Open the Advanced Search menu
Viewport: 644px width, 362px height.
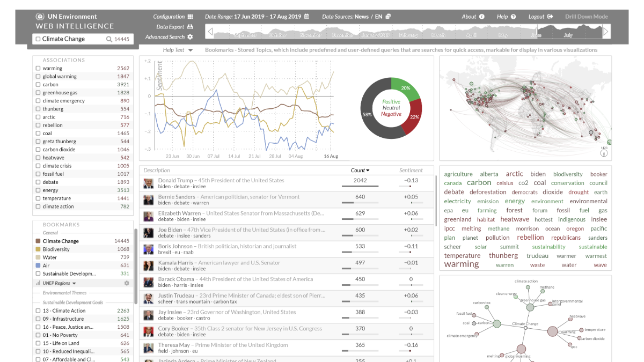click(165, 37)
